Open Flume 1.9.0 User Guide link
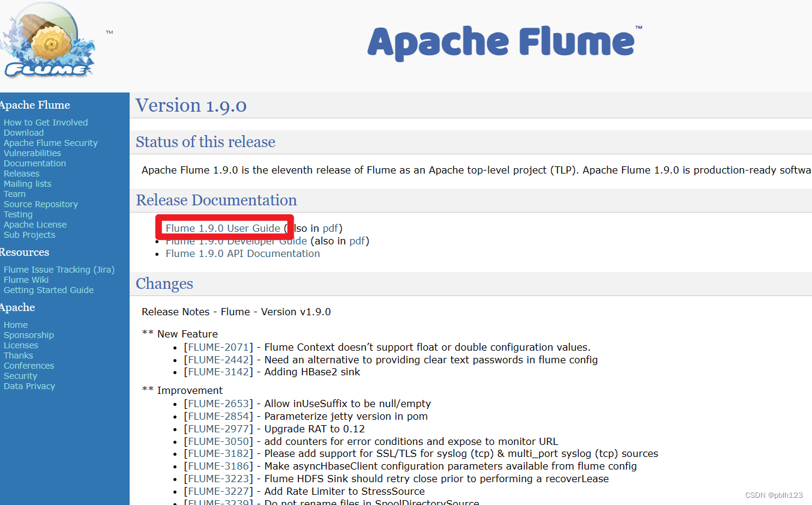 point(223,228)
